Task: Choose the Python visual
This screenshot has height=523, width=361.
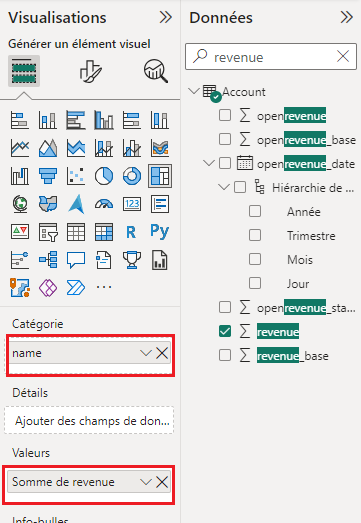Action: pos(159,231)
